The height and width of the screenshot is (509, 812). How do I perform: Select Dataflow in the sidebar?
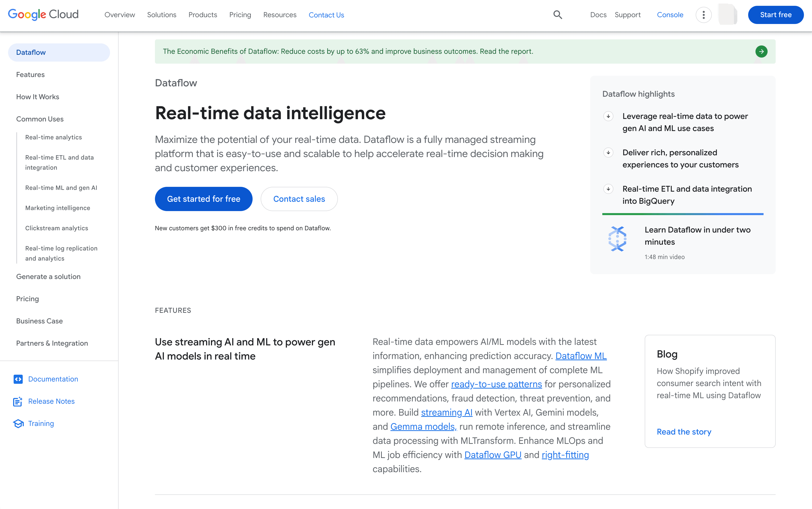pyautogui.click(x=59, y=53)
